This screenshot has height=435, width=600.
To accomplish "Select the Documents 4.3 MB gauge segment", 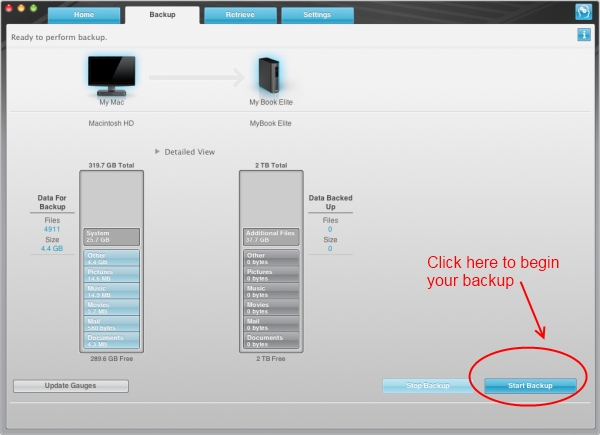I will 111,341.
